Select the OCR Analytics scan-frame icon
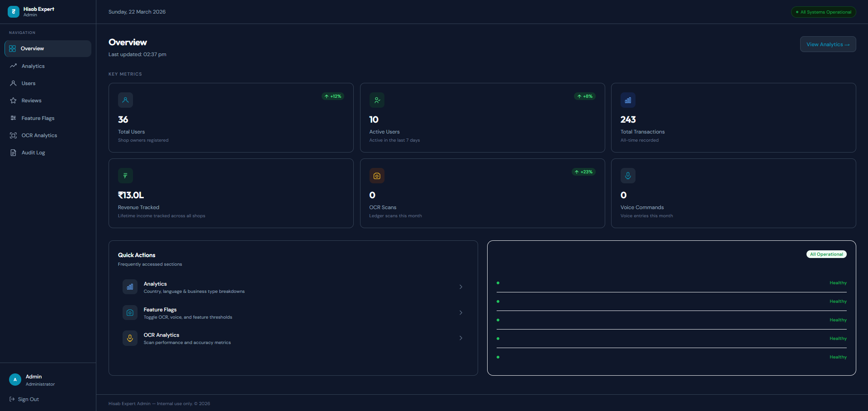This screenshot has width=868, height=411. click(14, 135)
